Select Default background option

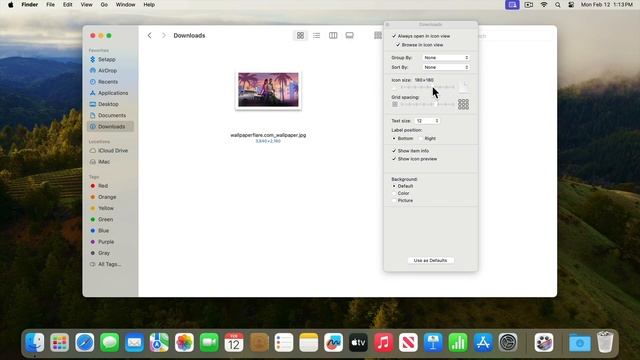coord(394,186)
